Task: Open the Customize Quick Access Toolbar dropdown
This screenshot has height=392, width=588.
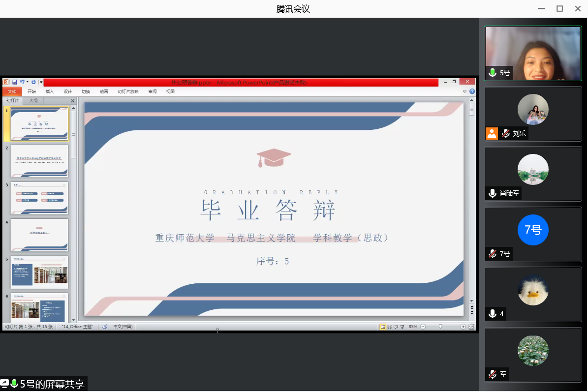Action: click(41, 83)
